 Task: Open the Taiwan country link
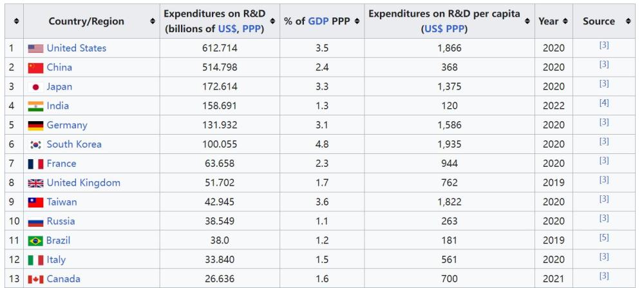pyautogui.click(x=61, y=202)
